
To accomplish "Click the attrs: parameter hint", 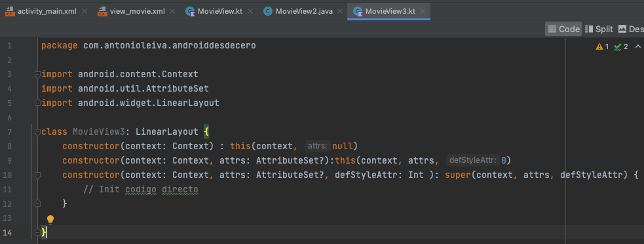I will pos(318,146).
